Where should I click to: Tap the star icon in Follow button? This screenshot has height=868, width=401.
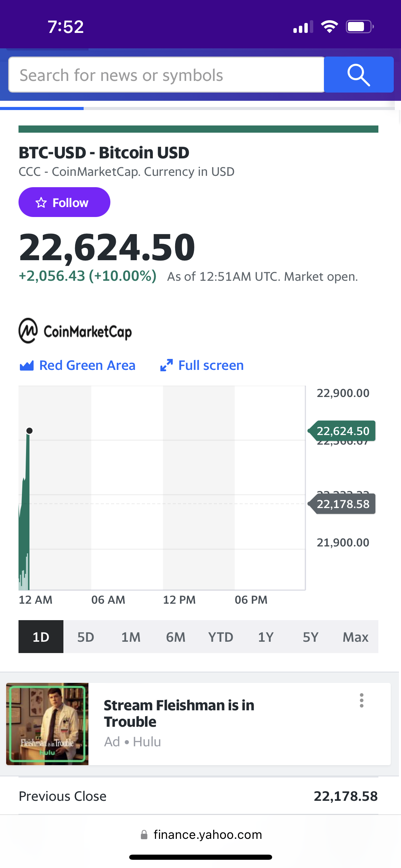[x=41, y=203]
